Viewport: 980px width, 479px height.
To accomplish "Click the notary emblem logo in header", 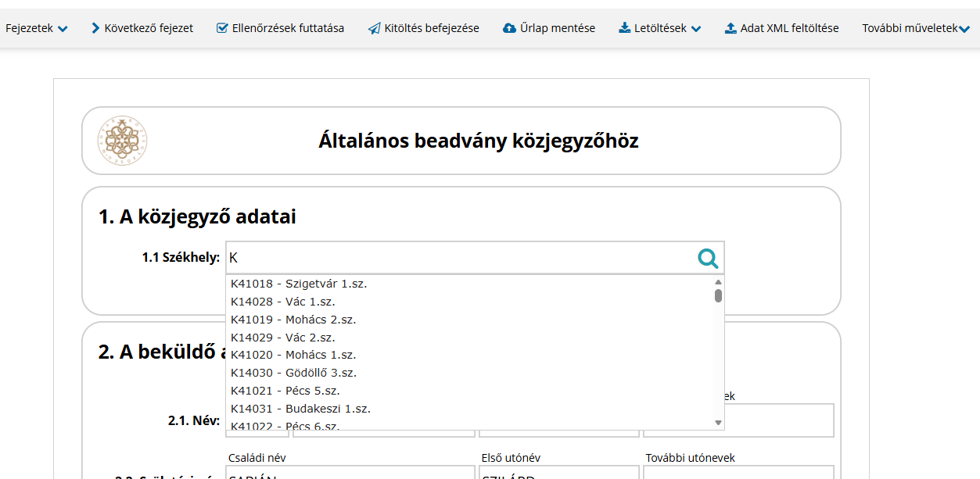I will pyautogui.click(x=123, y=141).
